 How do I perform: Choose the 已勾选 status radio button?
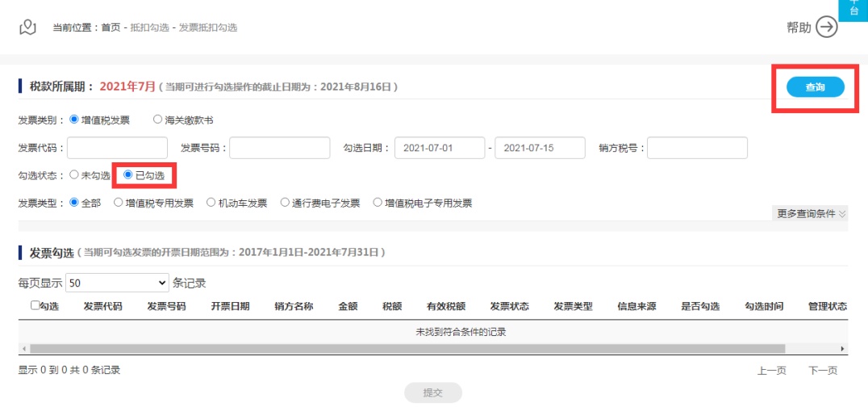pos(128,174)
